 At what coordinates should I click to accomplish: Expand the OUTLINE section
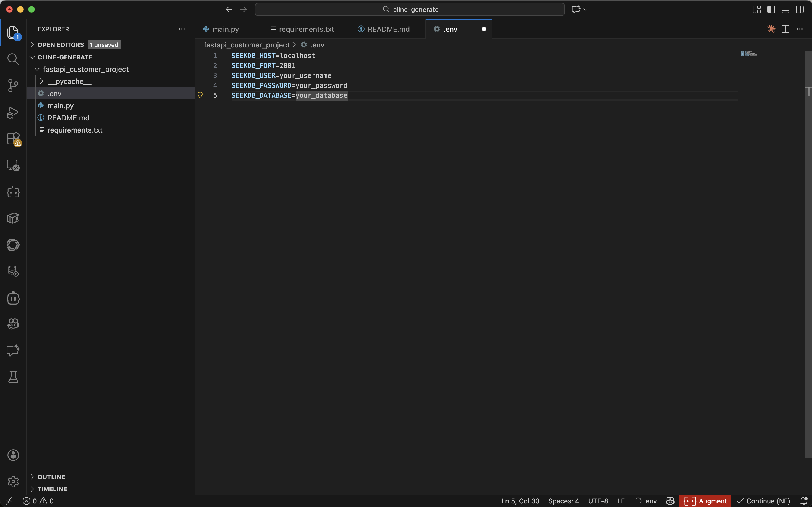(51, 477)
